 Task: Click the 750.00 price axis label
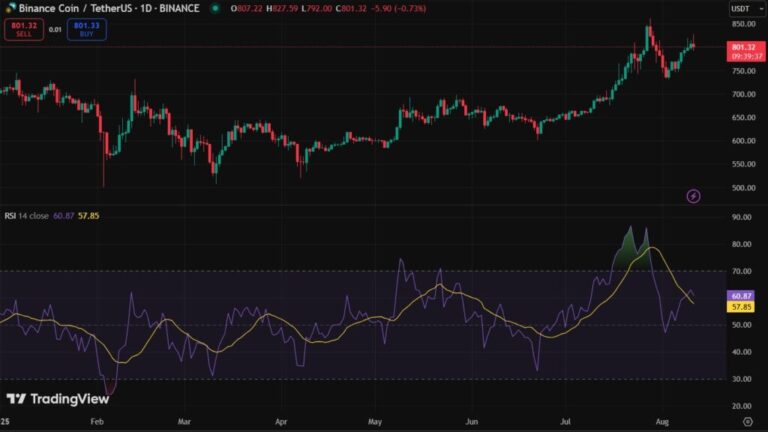(x=744, y=71)
